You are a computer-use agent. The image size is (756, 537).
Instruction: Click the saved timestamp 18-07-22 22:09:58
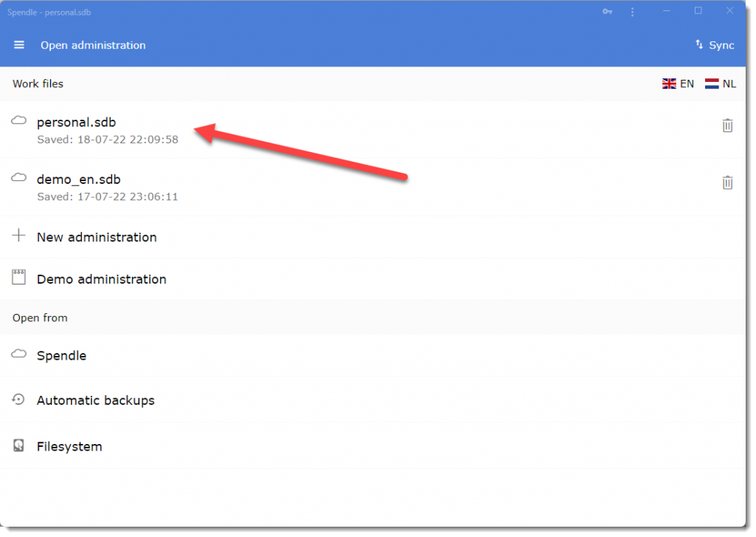[128, 140]
